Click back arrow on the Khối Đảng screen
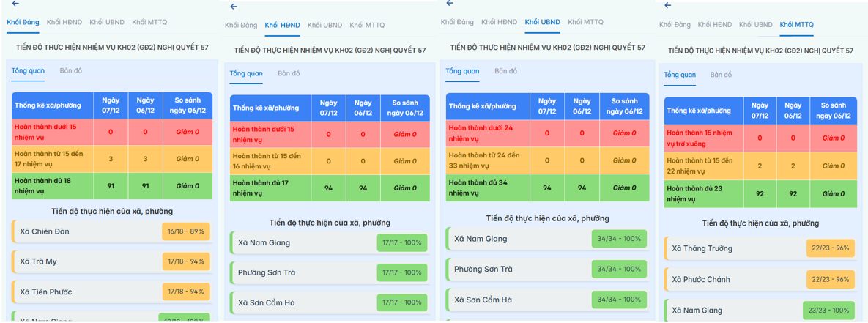This screenshot has width=868, height=323. click(15, 4)
